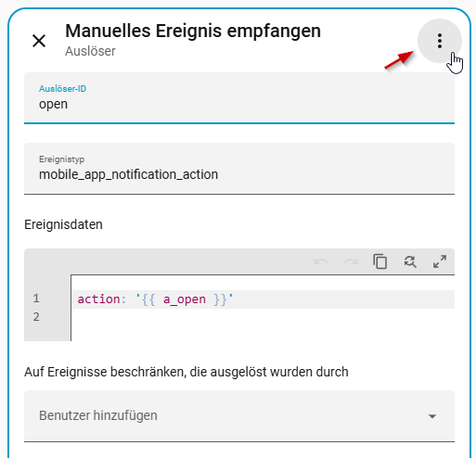The image size is (476, 458).
Task: Open the three-dot overflow menu
Action: (x=440, y=41)
